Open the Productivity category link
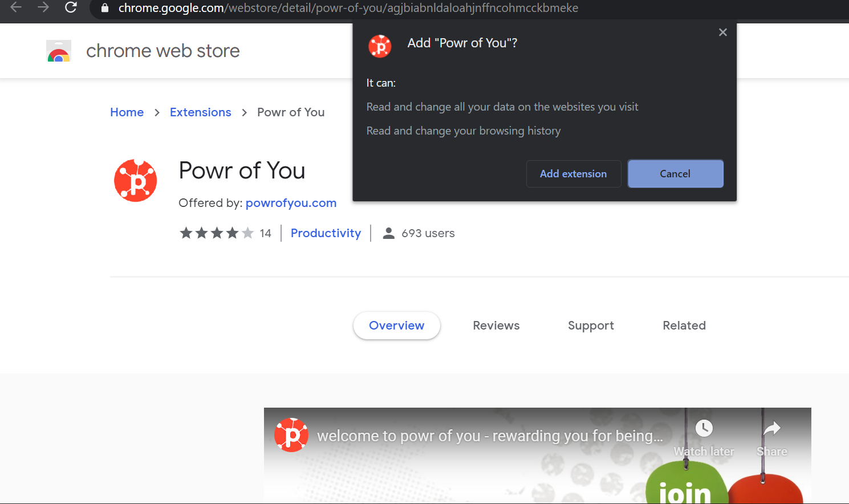This screenshot has width=849, height=504. pyautogui.click(x=326, y=233)
